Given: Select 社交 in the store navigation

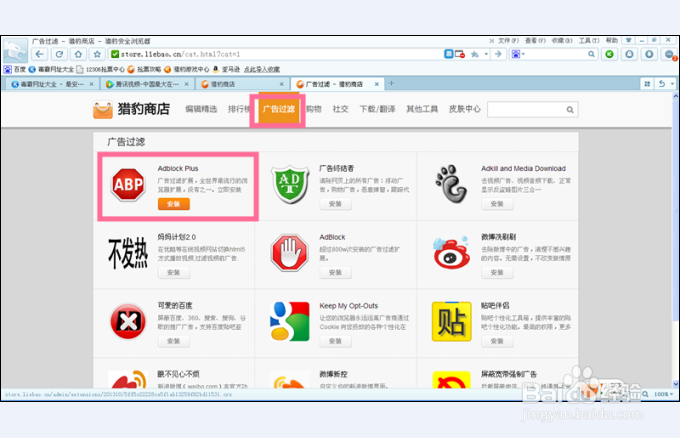Looking at the screenshot, I should (x=340, y=109).
